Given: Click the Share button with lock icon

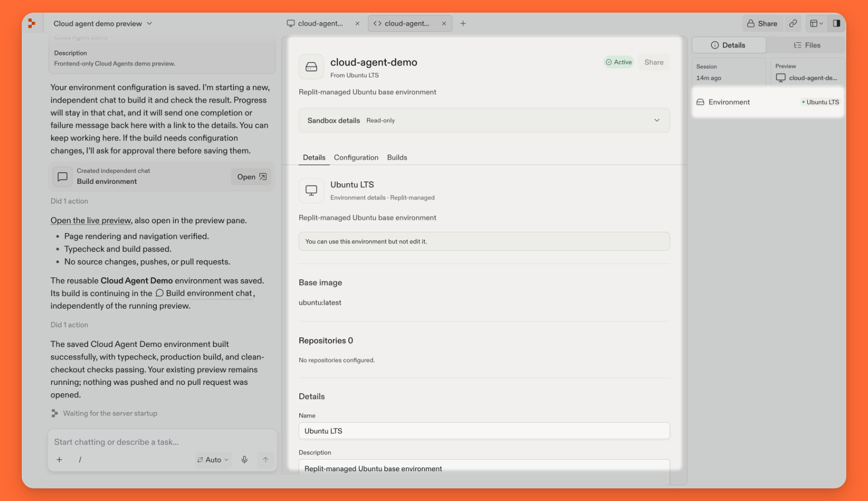Looking at the screenshot, I should pos(762,24).
